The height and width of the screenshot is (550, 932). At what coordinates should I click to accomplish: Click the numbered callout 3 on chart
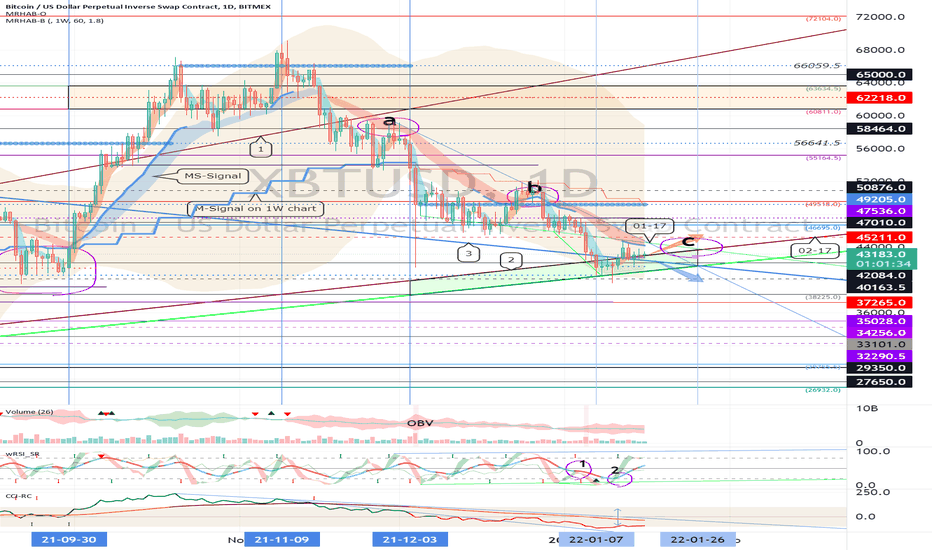coord(468,253)
